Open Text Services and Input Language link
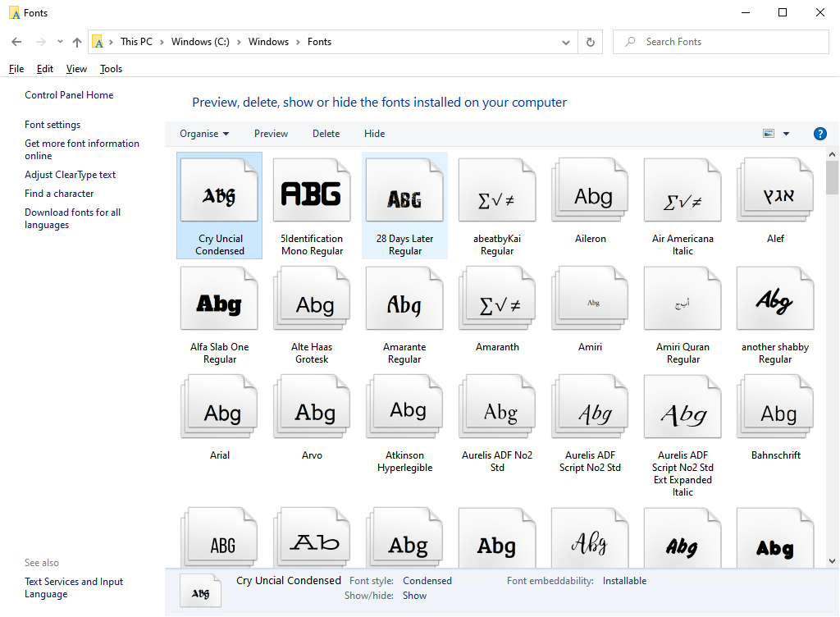This screenshot has width=840, height=617. [73, 587]
